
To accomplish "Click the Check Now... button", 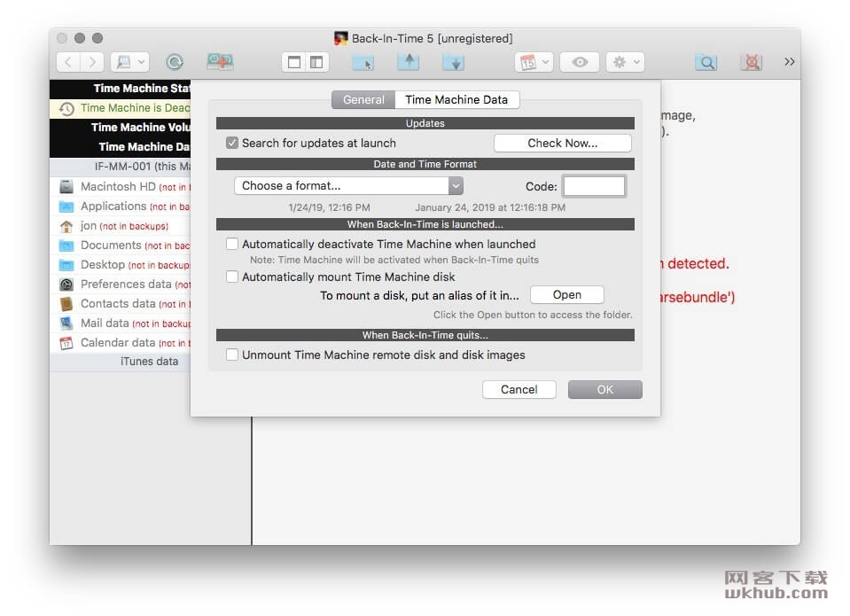I will [x=562, y=144].
